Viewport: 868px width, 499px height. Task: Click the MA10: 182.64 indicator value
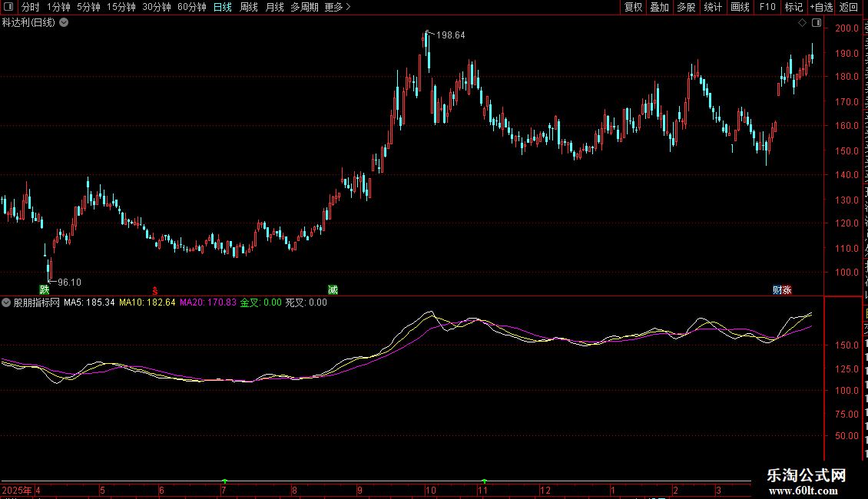point(147,302)
